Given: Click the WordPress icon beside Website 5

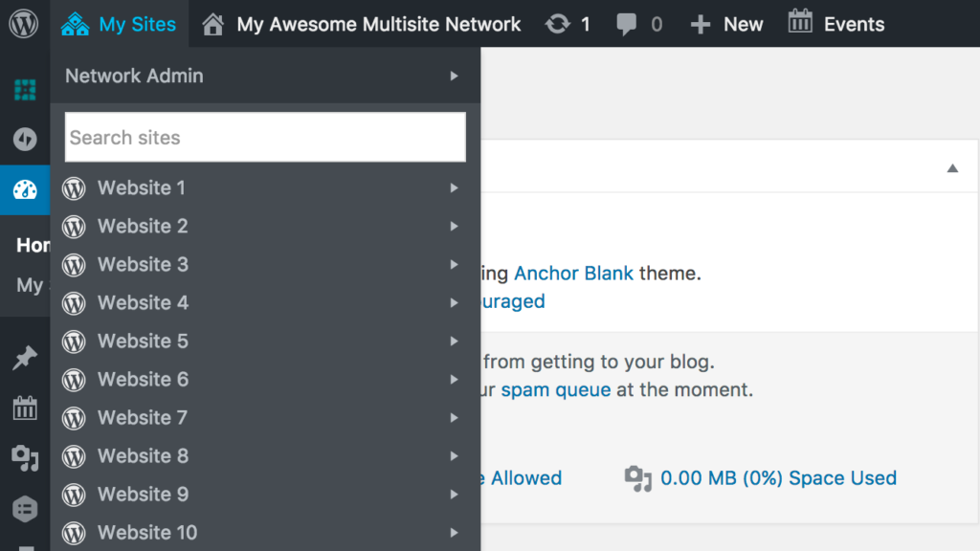Looking at the screenshot, I should pos(74,342).
